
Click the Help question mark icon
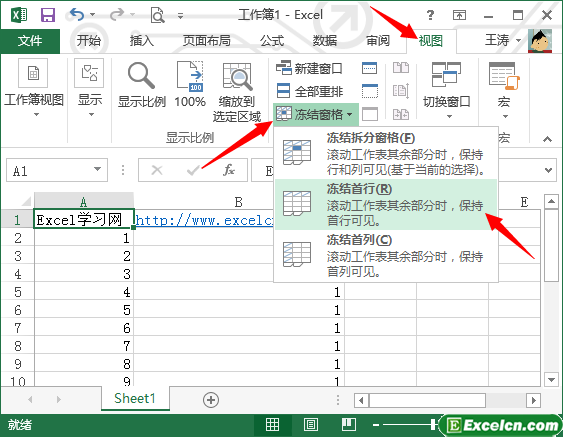point(430,15)
